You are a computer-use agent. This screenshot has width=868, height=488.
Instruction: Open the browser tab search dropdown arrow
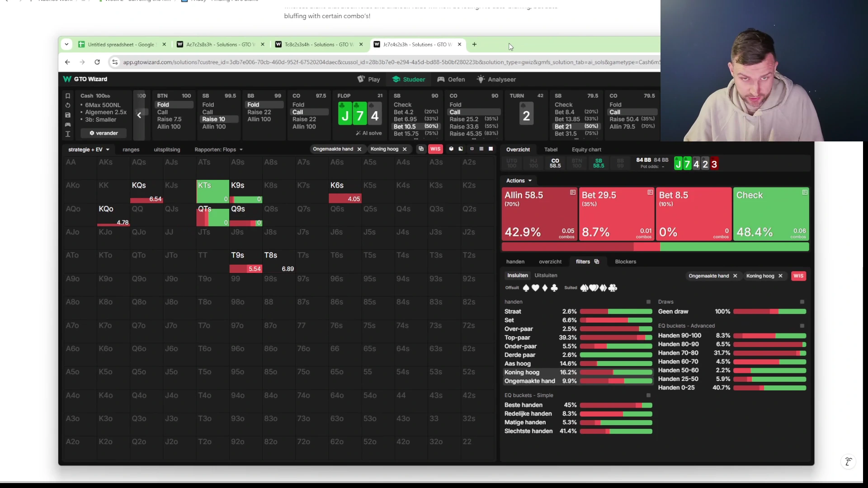tap(66, 44)
